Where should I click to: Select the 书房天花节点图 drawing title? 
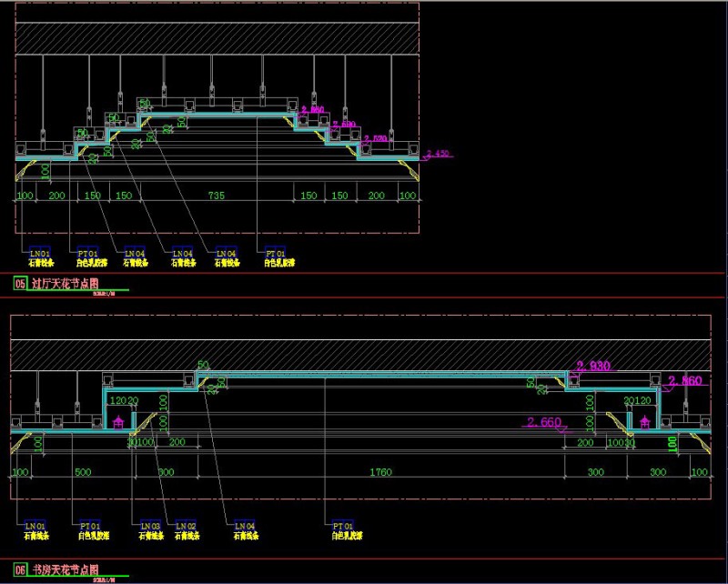[65, 569]
